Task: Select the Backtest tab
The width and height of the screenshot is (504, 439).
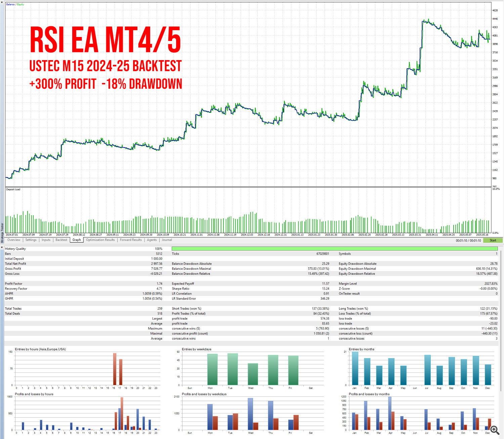Action: click(x=61, y=240)
